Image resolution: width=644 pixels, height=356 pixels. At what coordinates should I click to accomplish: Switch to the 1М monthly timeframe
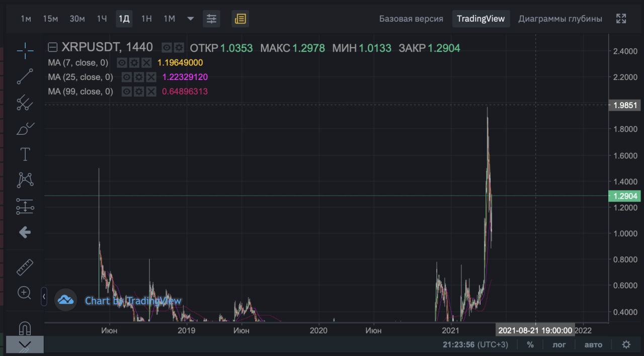point(169,19)
